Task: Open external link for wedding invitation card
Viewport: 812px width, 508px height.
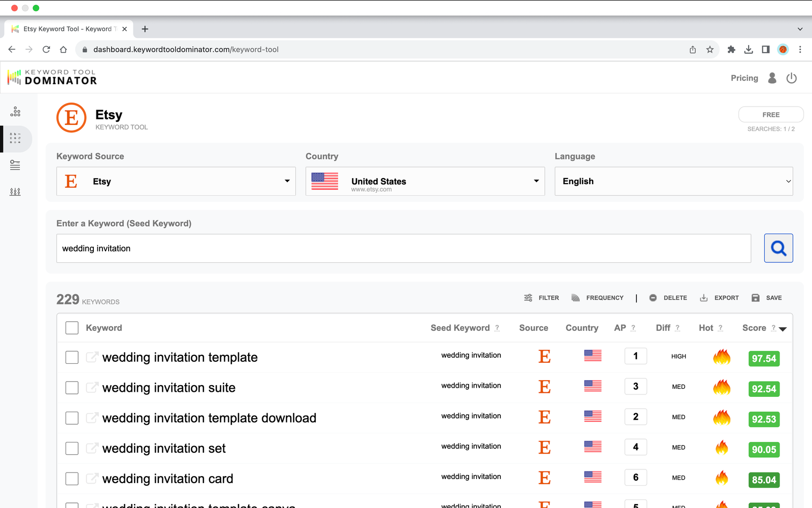Action: (x=92, y=479)
